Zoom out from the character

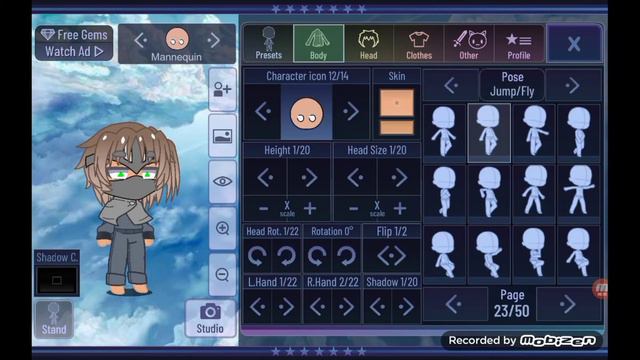tap(222, 275)
